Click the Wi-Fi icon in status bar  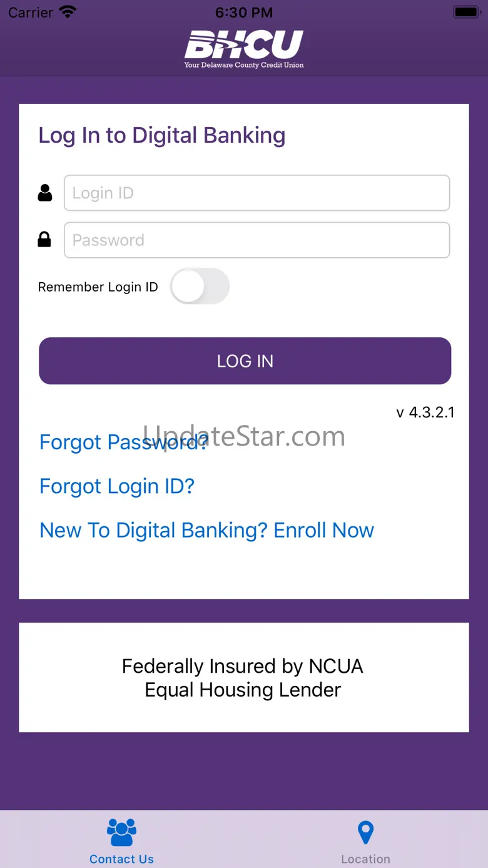[67, 12]
